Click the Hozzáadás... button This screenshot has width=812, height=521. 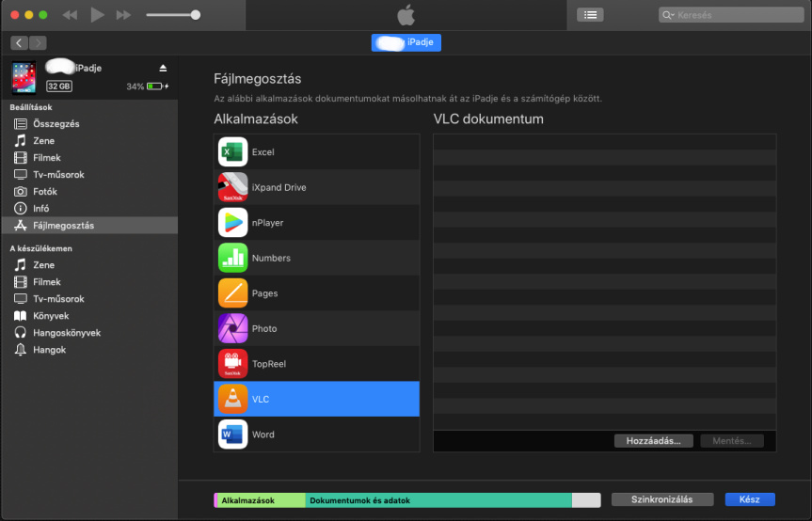[x=654, y=441]
